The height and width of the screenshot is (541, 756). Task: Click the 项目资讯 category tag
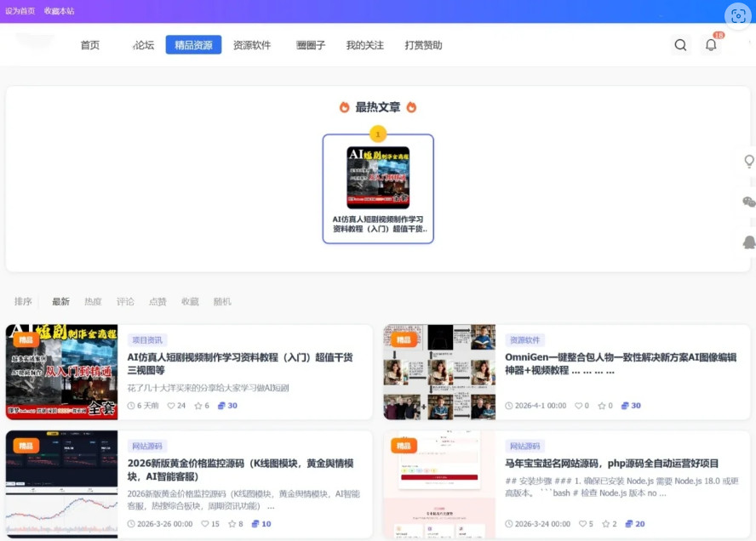[147, 340]
